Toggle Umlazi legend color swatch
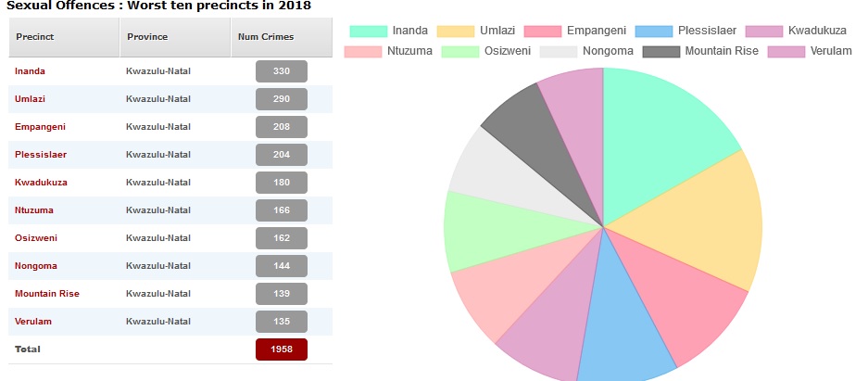 455,31
